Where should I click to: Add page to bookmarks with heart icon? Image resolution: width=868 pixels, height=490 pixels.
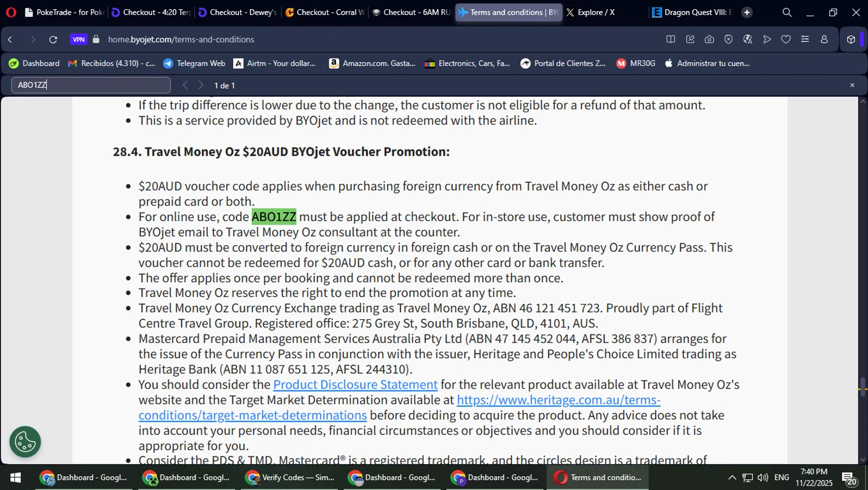pos(786,39)
